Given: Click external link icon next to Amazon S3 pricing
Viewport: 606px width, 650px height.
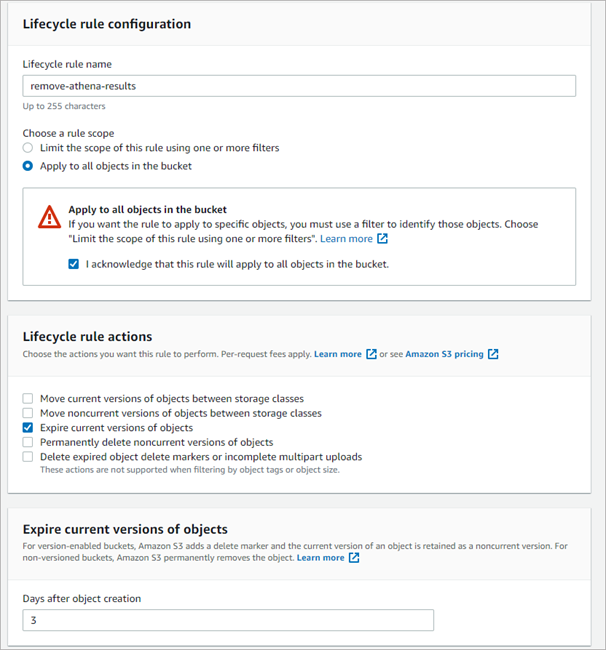Looking at the screenshot, I should [x=493, y=354].
